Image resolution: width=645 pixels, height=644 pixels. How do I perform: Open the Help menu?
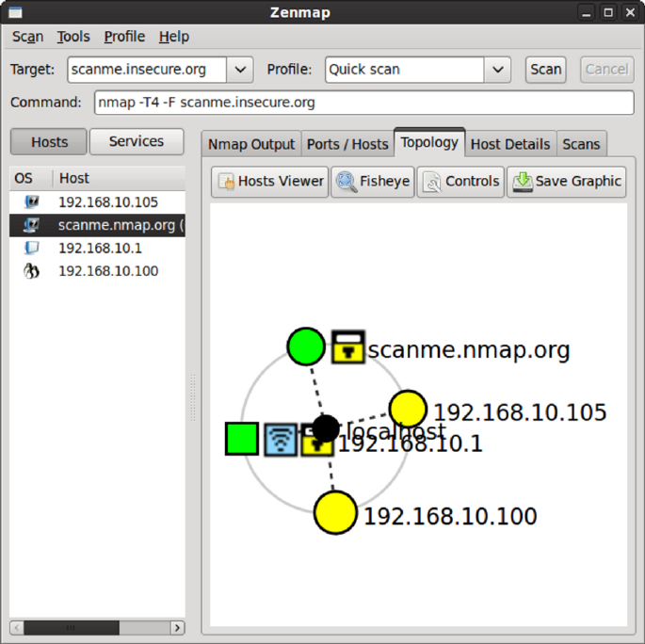[x=174, y=37]
